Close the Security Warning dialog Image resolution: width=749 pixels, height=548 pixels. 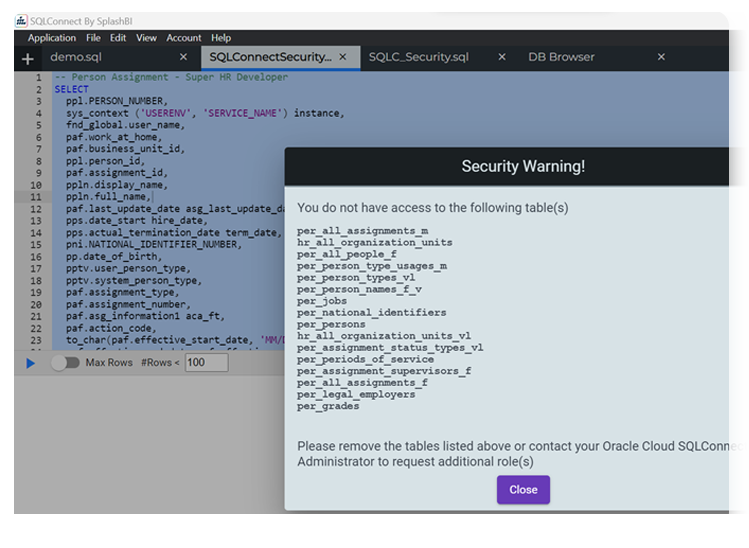(x=524, y=490)
